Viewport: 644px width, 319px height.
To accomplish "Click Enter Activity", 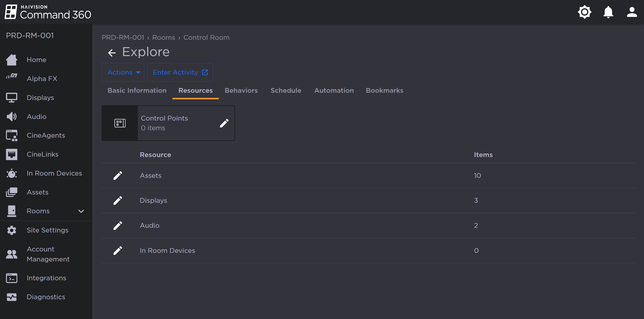I will coord(180,72).
